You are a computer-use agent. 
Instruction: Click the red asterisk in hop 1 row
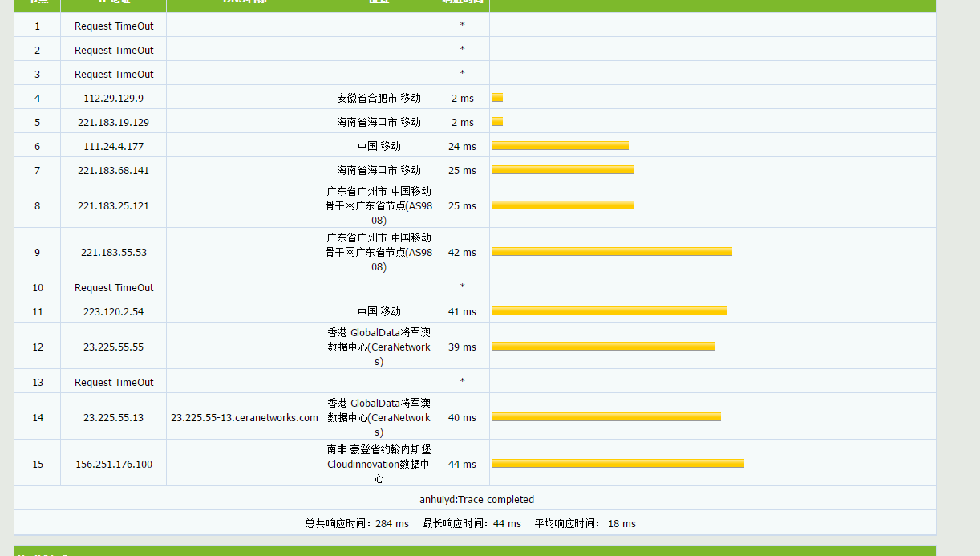click(462, 26)
